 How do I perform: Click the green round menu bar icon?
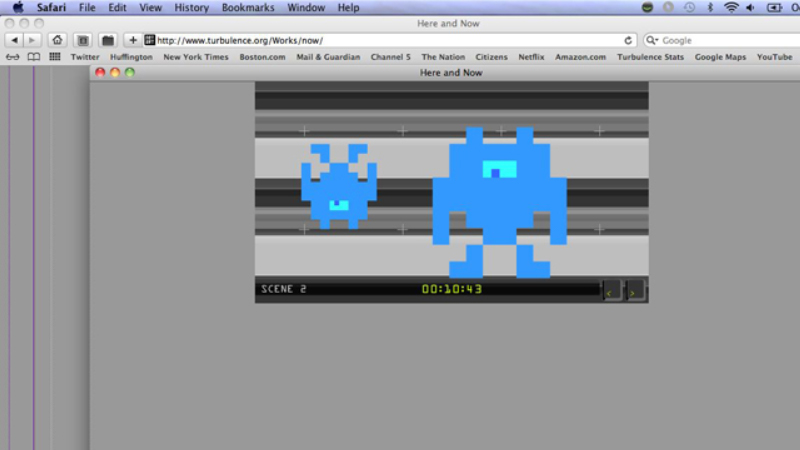pos(647,8)
